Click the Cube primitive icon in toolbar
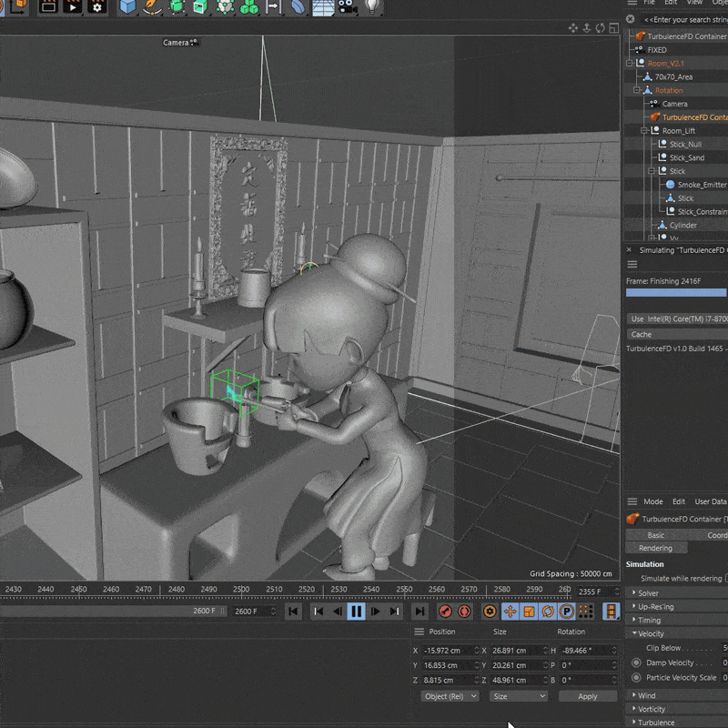Image resolution: width=728 pixels, height=728 pixels. [127, 7]
